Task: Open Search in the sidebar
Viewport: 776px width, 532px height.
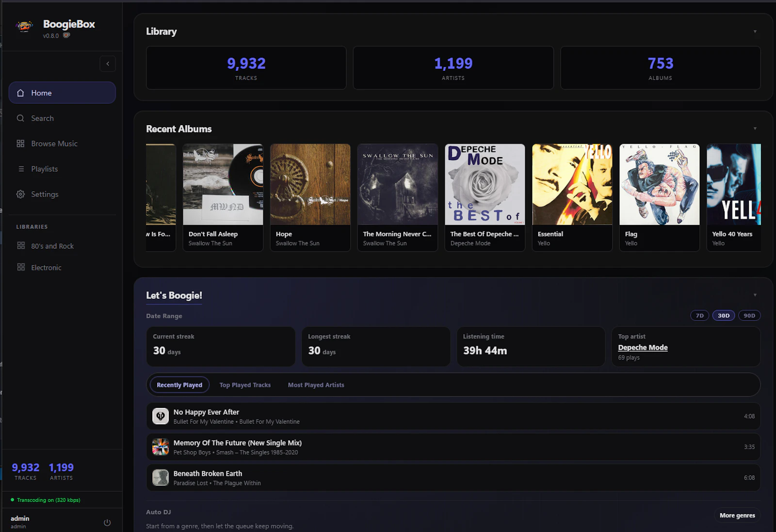Action: coord(62,118)
